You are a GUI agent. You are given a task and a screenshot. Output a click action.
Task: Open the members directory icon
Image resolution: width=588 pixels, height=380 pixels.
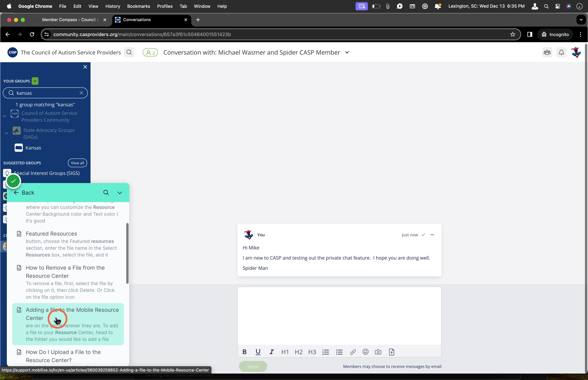[x=547, y=52]
